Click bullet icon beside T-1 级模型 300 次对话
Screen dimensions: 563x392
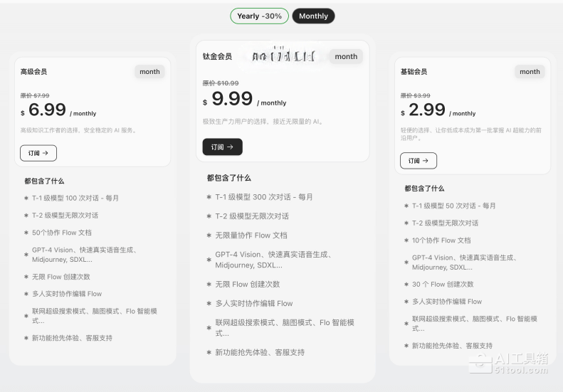click(209, 197)
